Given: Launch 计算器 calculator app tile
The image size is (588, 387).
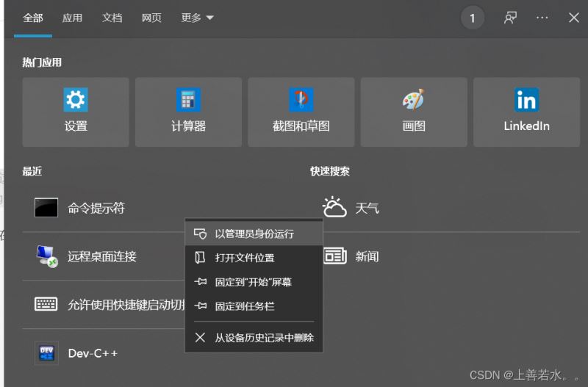Looking at the screenshot, I should pos(188,112).
